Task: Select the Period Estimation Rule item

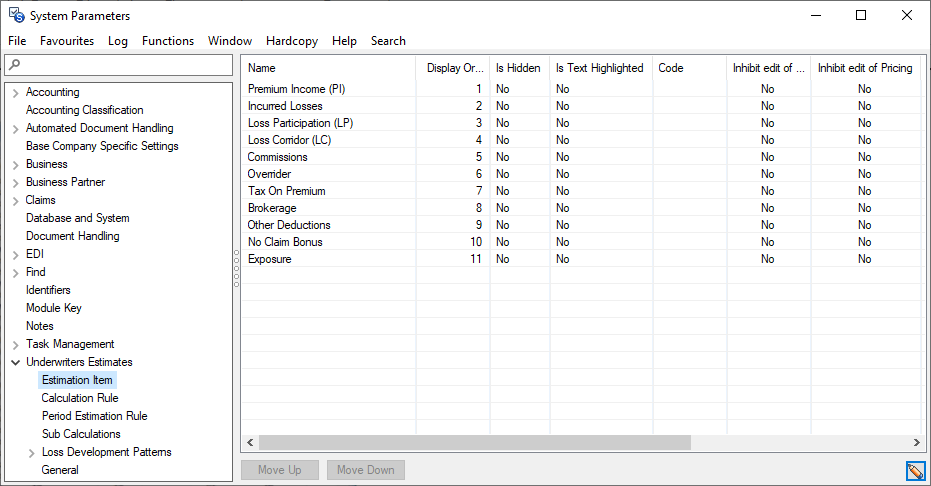Action: (x=94, y=416)
